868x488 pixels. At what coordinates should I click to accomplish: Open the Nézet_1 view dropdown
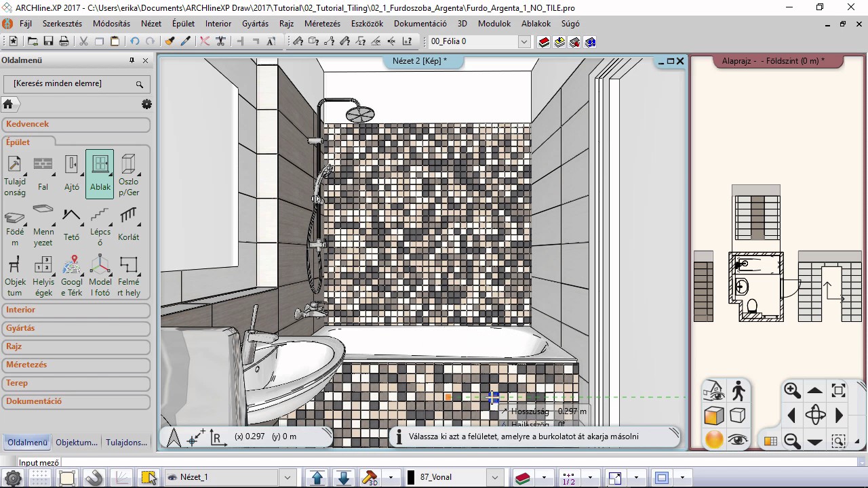(288, 477)
